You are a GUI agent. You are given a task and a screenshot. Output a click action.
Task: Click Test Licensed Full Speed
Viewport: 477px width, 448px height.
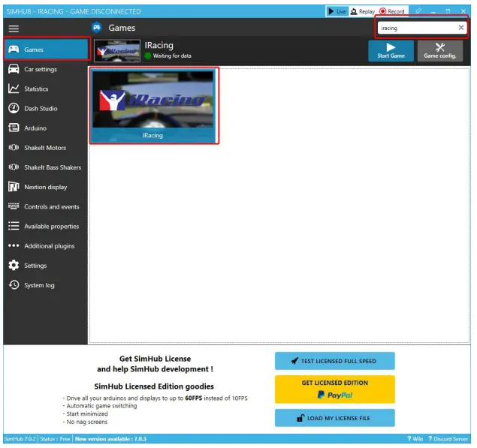[335, 361]
